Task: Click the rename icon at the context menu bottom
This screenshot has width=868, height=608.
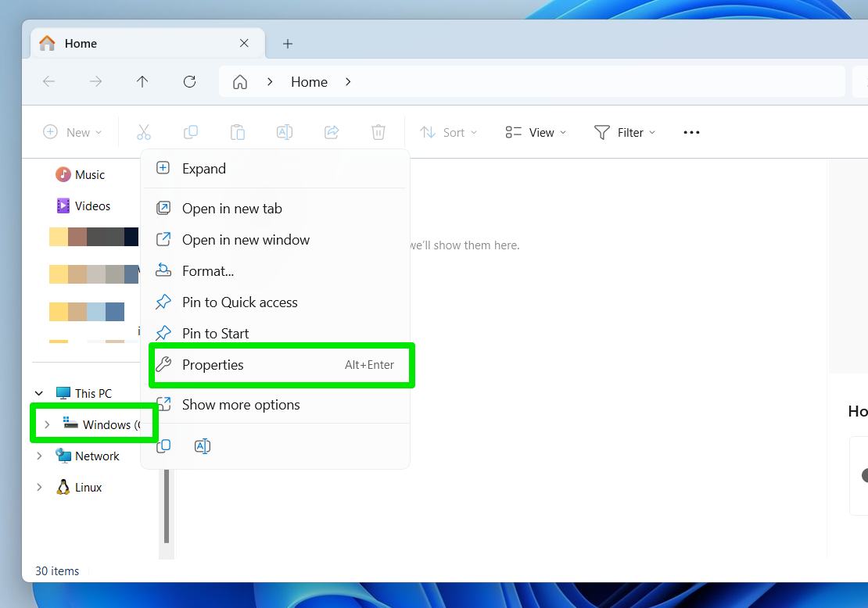Action: (202, 445)
